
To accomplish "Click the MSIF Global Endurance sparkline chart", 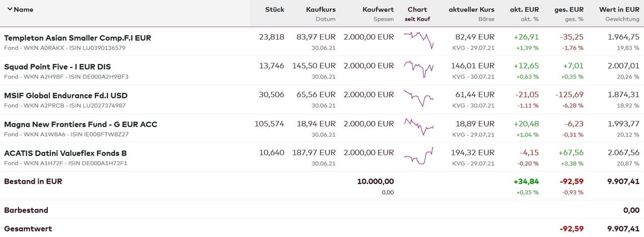I will point(419,97).
